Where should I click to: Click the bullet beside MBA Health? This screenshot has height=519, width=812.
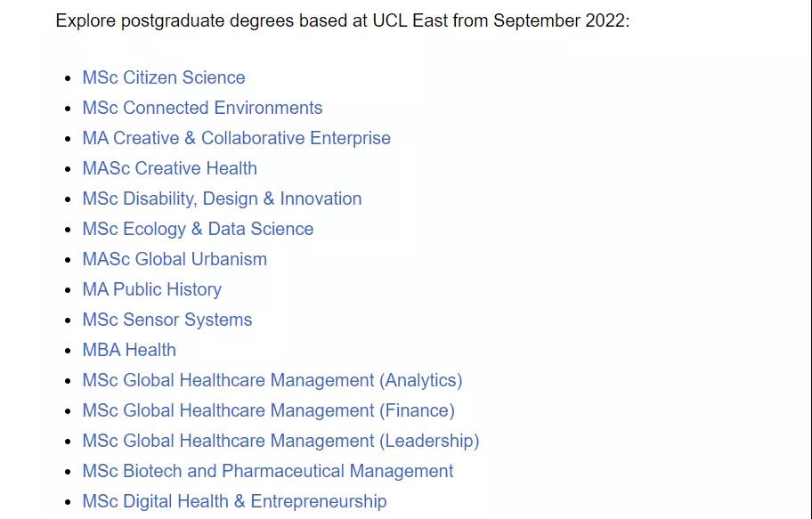(x=68, y=351)
